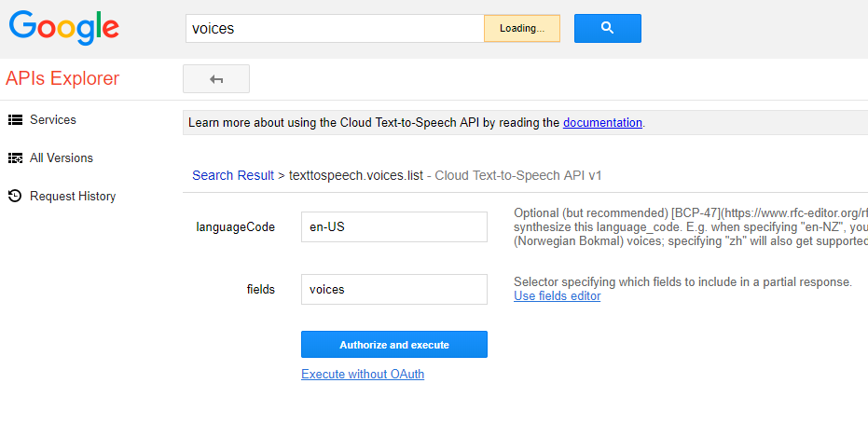Click the Selector specifying fields description
This screenshot has width=868, height=424.
pos(682,282)
